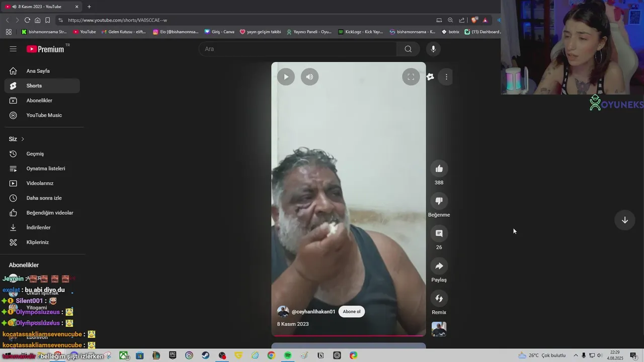The height and width of the screenshot is (362, 644).
Task: Go to the browser home page
Action: [37, 20]
